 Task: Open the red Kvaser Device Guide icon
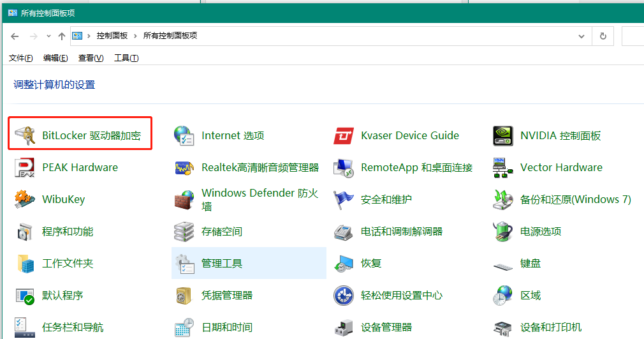[343, 135]
